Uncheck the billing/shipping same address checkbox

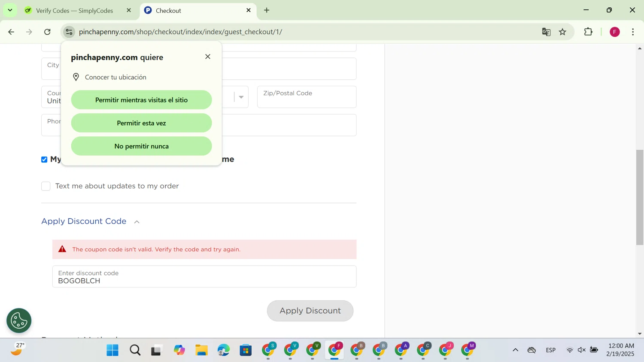44,160
